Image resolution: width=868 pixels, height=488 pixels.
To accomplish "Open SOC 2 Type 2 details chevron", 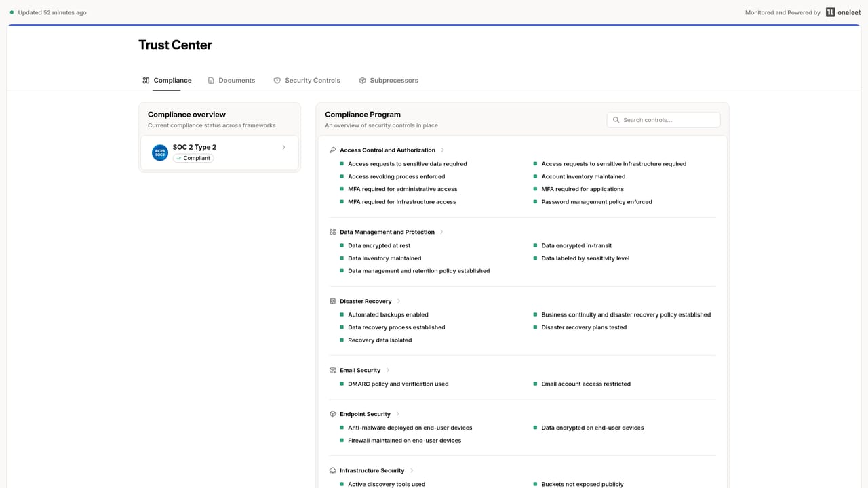I will coord(283,147).
